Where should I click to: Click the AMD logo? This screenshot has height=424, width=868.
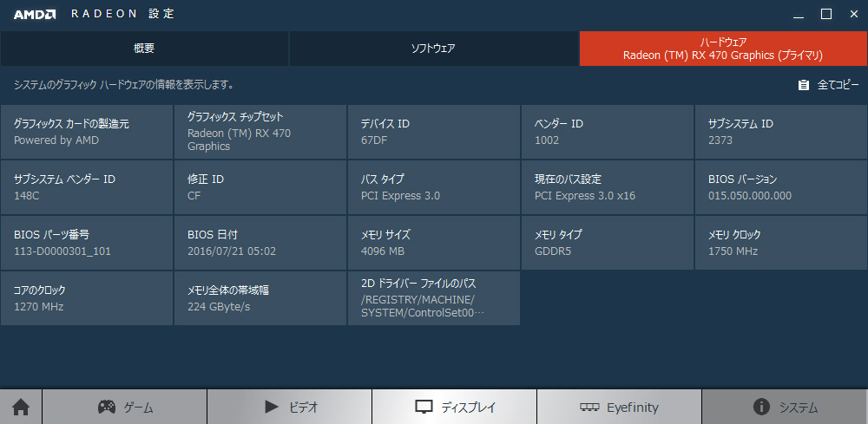tap(35, 15)
